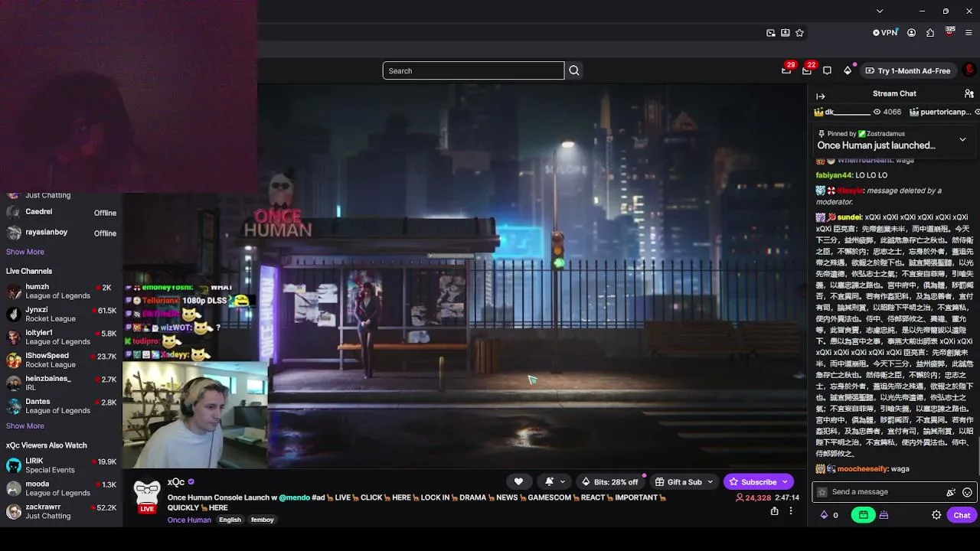Click the picture-in-picture address bar icon
This screenshot has height=551, width=980.
771,33
